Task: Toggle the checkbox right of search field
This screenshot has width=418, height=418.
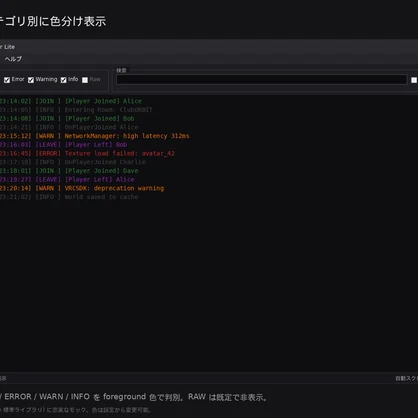Action: (414, 80)
